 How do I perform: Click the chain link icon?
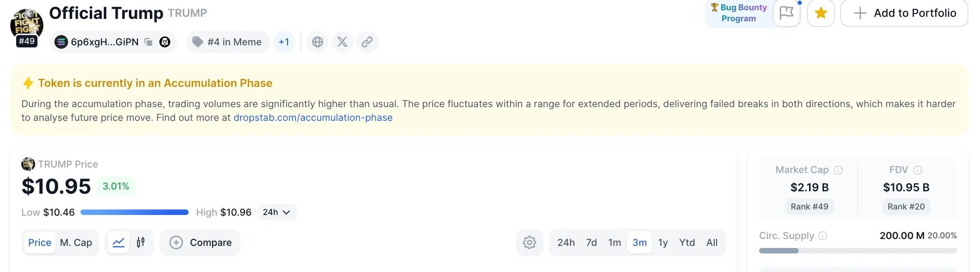point(367,42)
